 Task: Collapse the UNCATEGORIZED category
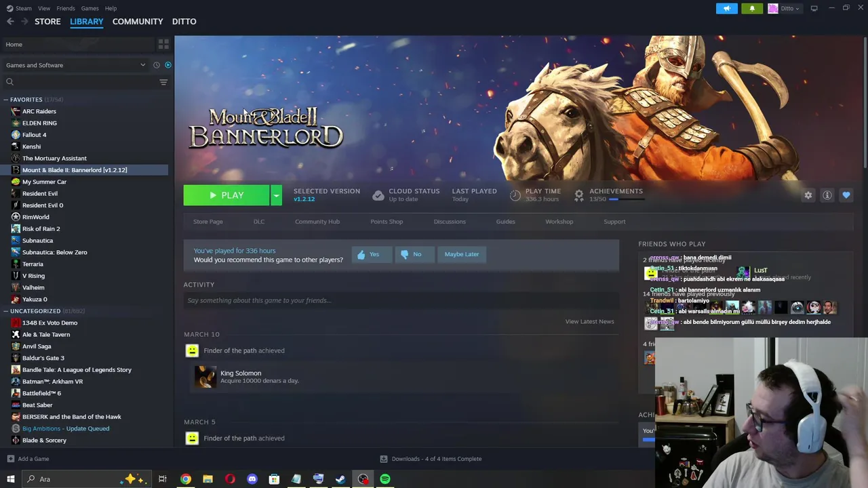pyautogui.click(x=5, y=311)
